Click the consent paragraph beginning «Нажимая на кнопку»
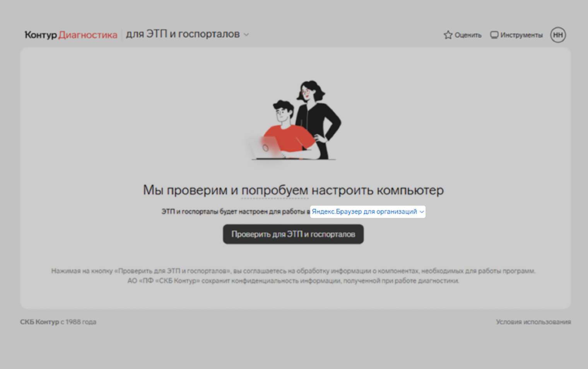Image resolution: width=588 pixels, height=369 pixels. coord(293,276)
